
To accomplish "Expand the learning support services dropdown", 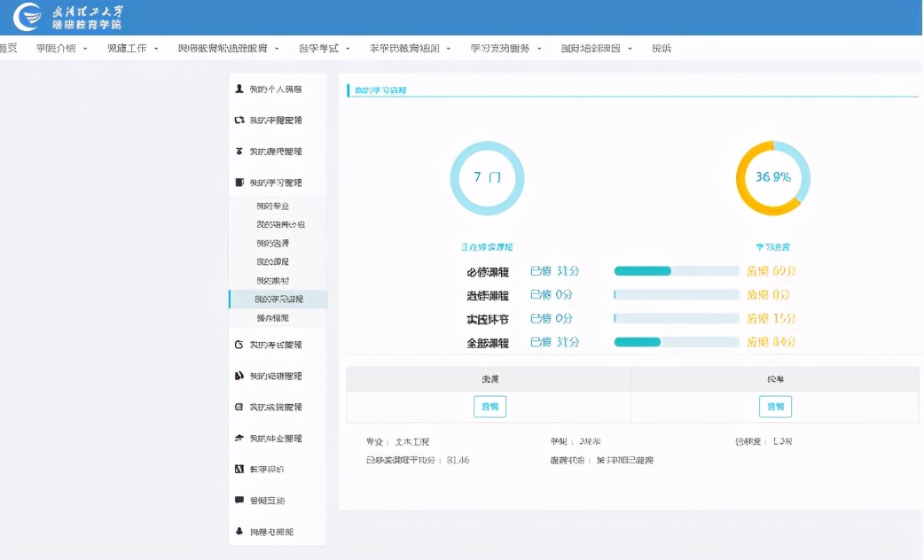I will point(500,48).
